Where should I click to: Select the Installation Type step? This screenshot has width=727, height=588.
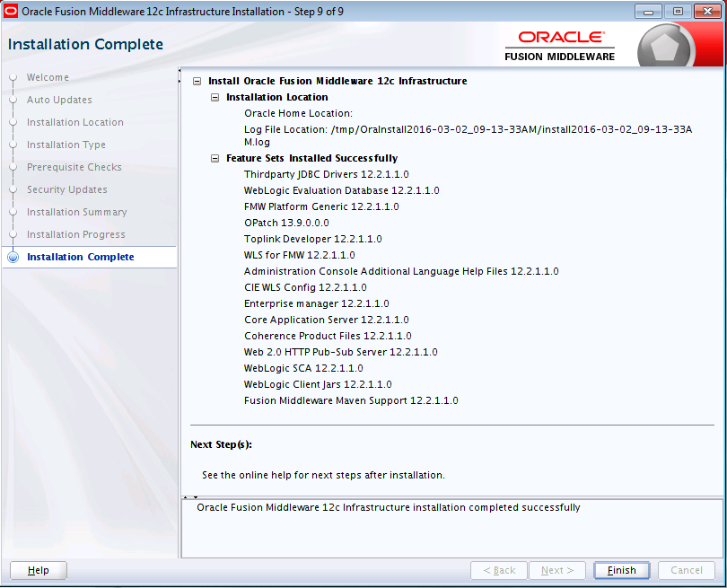[x=66, y=145]
